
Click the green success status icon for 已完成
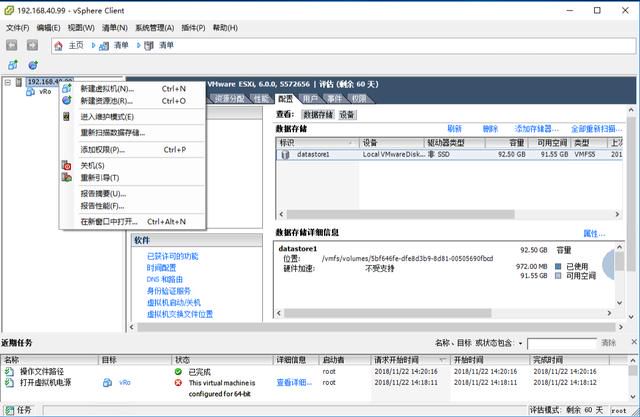tap(178, 372)
